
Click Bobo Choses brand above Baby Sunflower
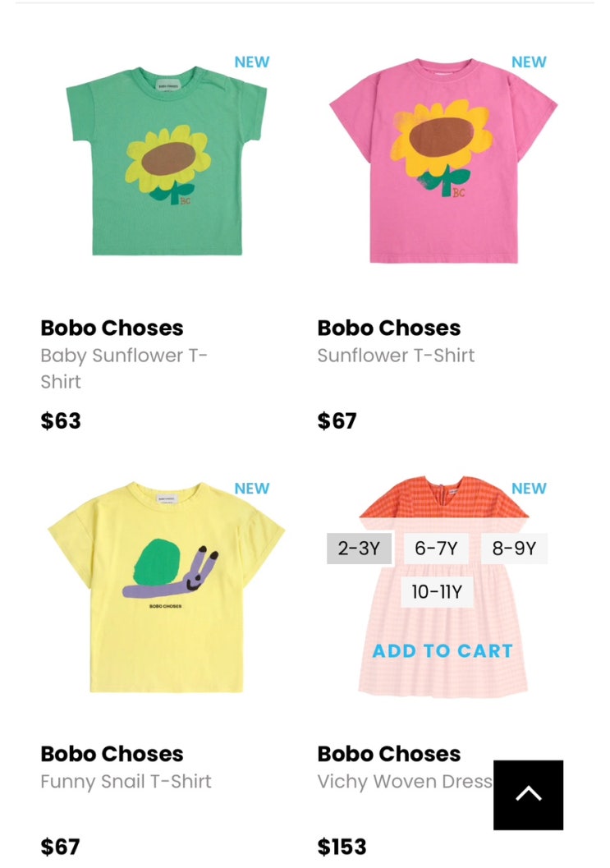[x=112, y=328]
